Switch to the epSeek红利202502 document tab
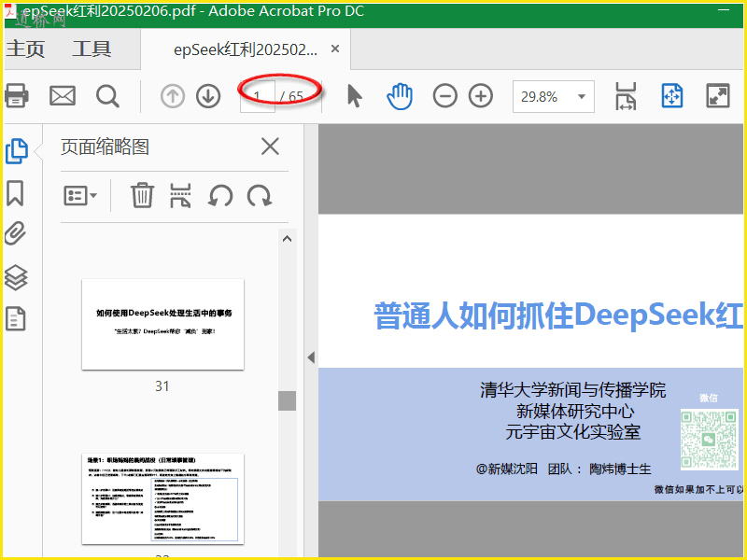 (x=246, y=49)
